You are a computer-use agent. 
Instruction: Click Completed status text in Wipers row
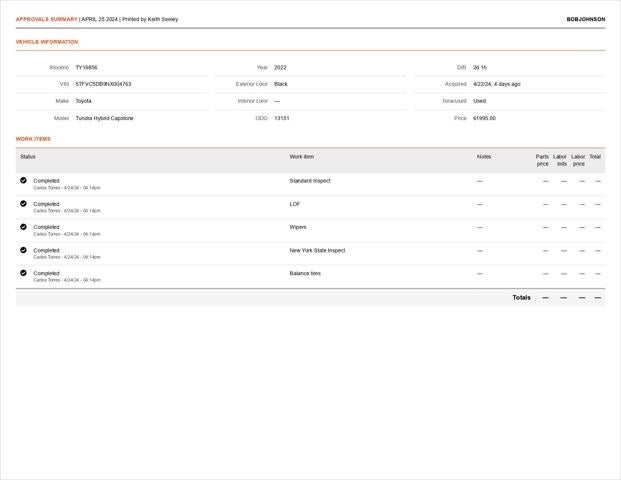pyautogui.click(x=46, y=227)
